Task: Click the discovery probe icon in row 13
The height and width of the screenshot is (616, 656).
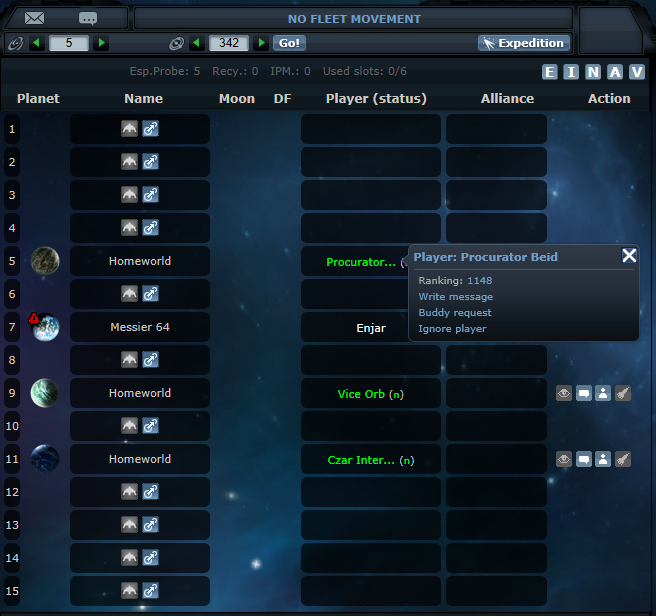Action: (x=151, y=525)
